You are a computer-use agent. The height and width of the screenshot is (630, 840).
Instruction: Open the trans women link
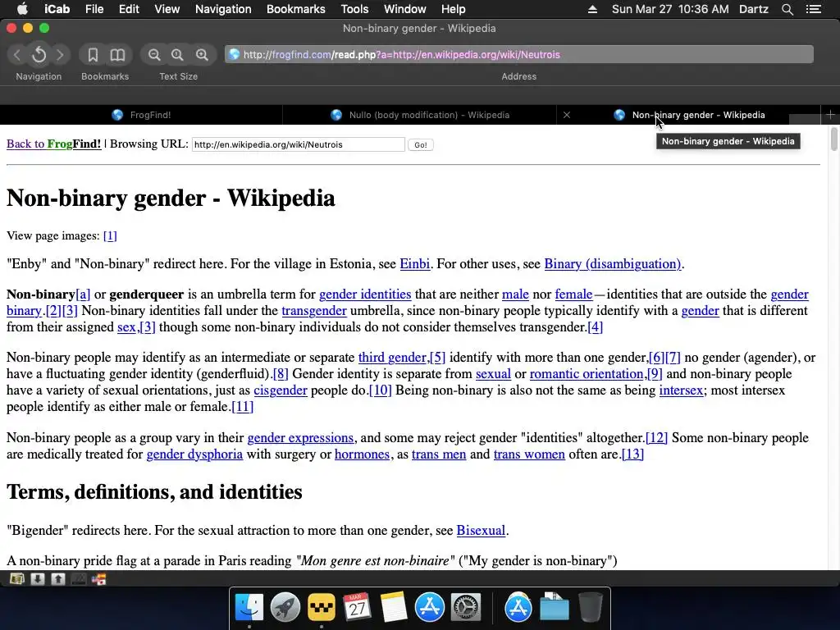click(529, 454)
